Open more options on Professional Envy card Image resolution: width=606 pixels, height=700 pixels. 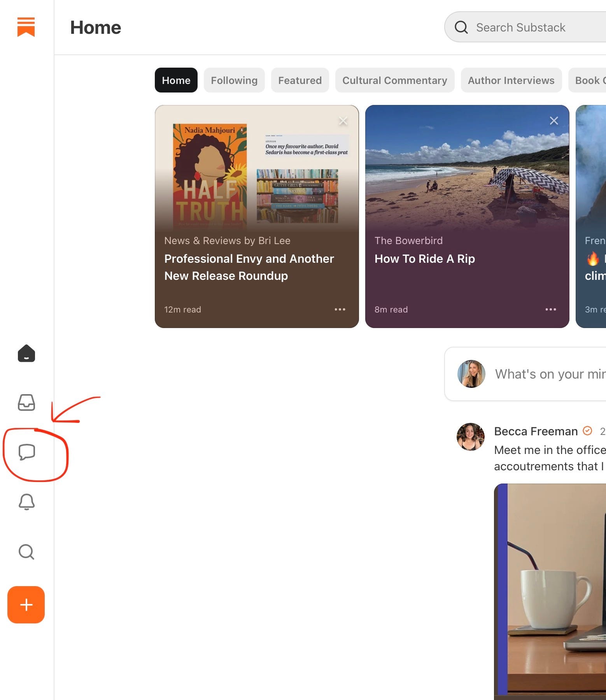tap(340, 309)
